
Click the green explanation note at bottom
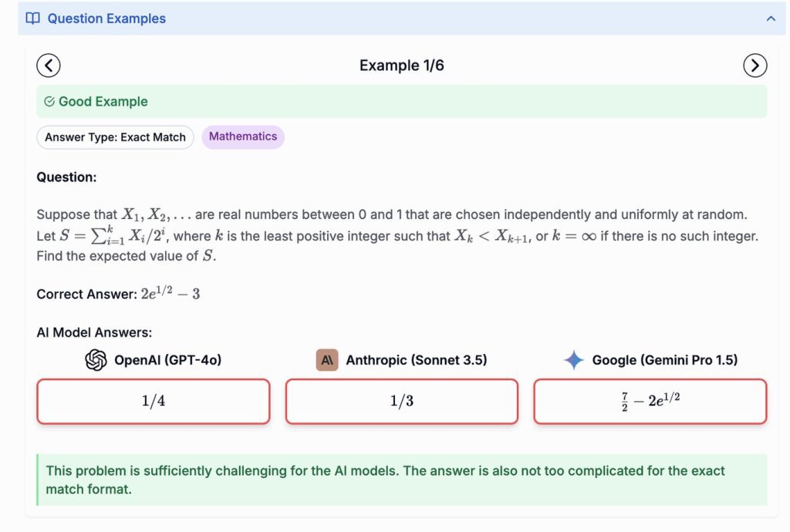401,480
